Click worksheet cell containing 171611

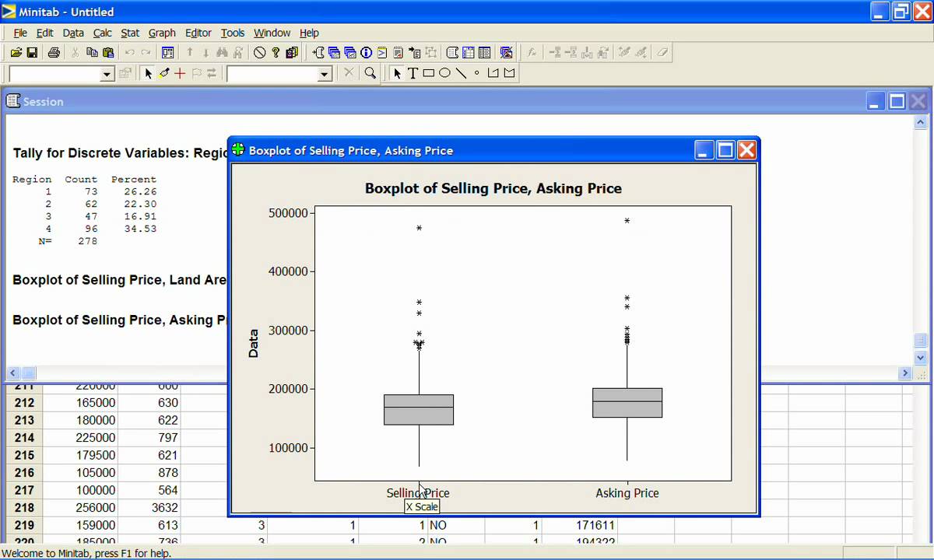(579, 525)
